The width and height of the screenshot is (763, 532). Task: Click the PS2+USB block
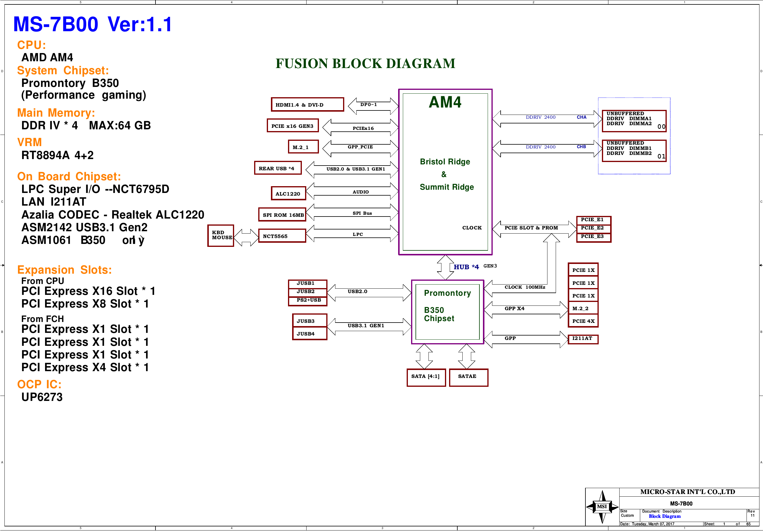(307, 301)
